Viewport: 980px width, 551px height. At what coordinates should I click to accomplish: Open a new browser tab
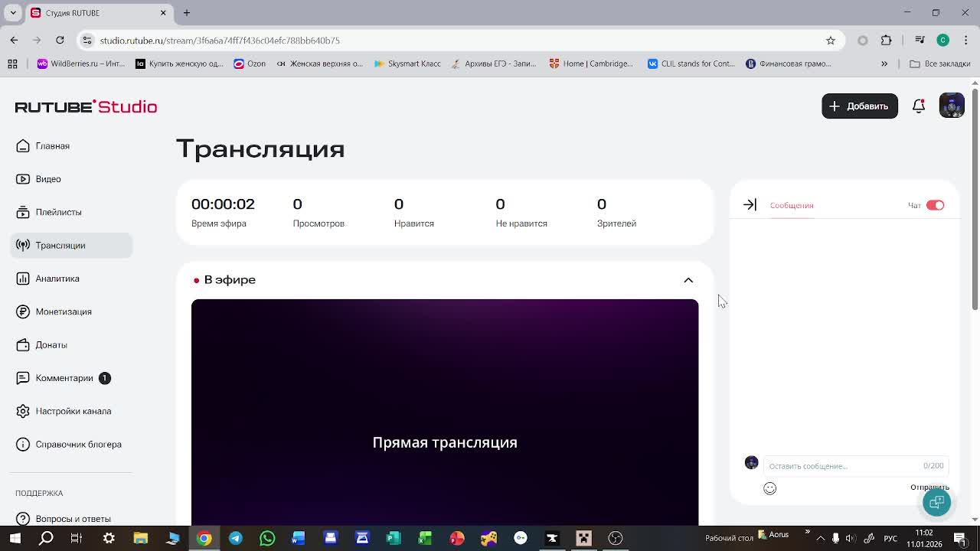coord(186,12)
